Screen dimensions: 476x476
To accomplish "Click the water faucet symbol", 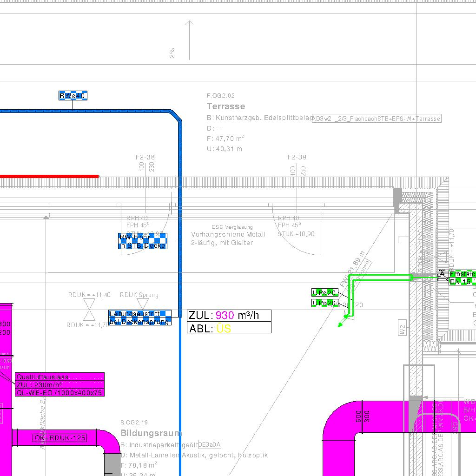I will click(443, 275).
